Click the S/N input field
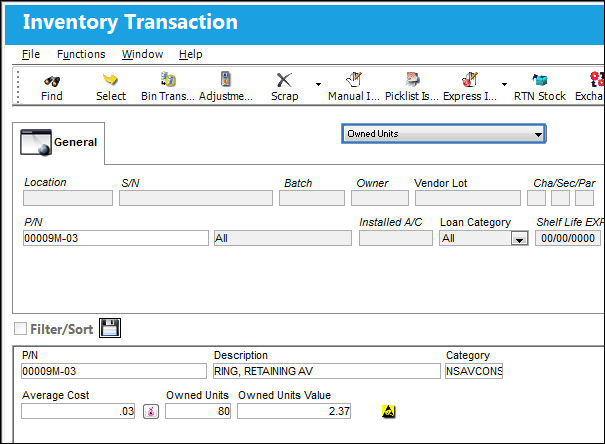 pyautogui.click(x=196, y=198)
